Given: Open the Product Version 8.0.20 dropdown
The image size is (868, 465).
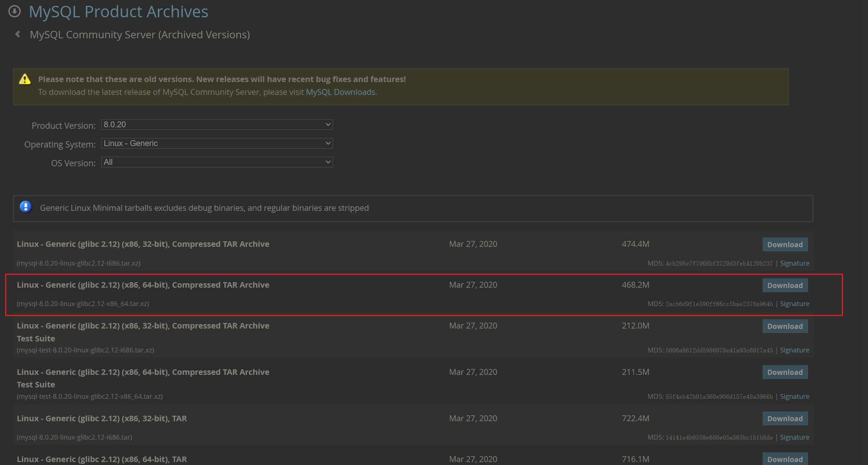Looking at the screenshot, I should 217,125.
